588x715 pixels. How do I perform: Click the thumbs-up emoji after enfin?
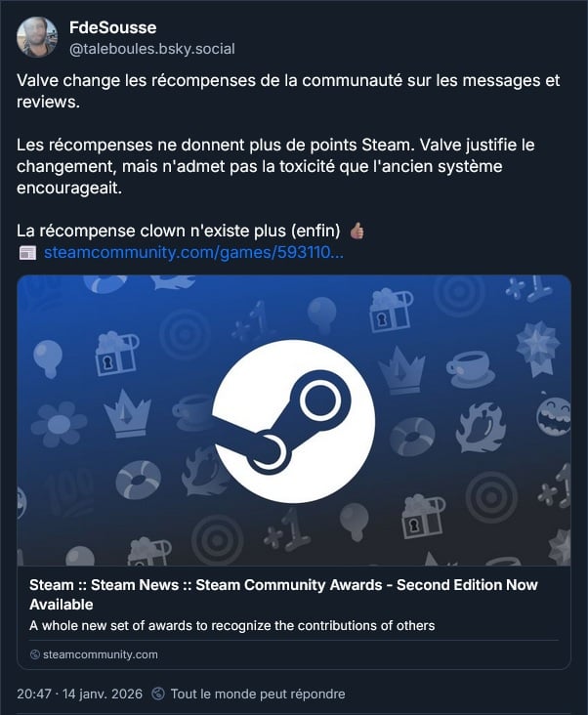point(357,231)
